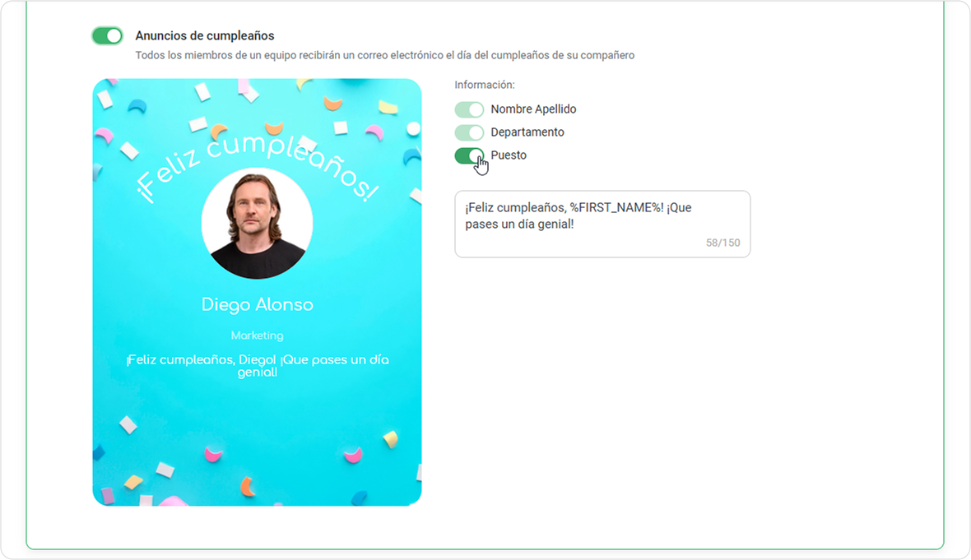The image size is (971, 560).
Task: Click the email description under Anuncios de cumpleaños
Action: tap(384, 56)
